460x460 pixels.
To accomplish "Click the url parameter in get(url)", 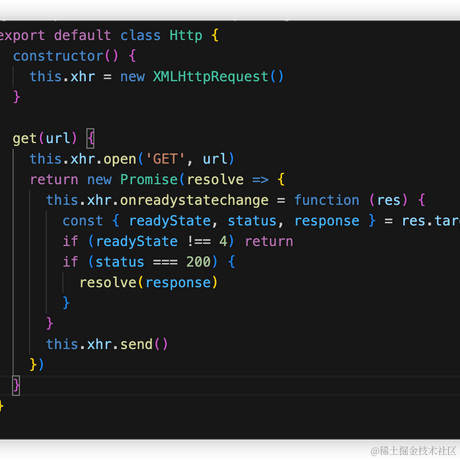I will tap(58, 138).
